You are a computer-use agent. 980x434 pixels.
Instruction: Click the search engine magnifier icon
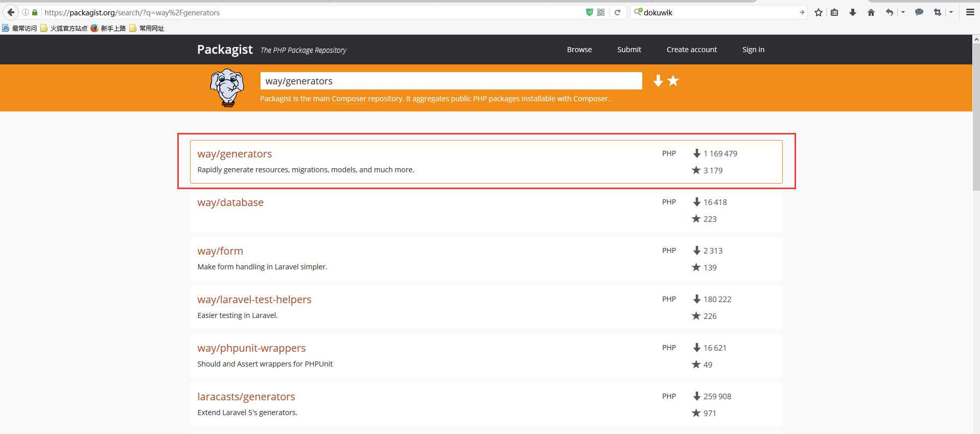point(638,12)
